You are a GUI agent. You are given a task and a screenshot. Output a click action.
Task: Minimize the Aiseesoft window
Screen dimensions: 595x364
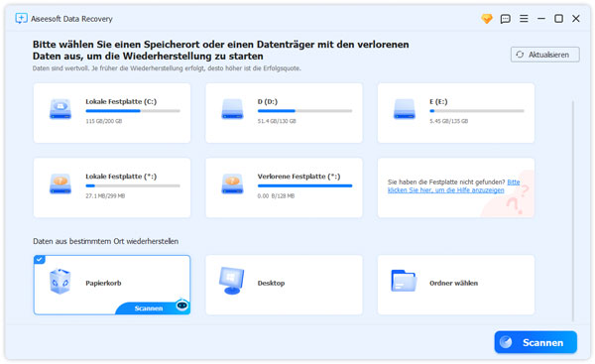541,18
